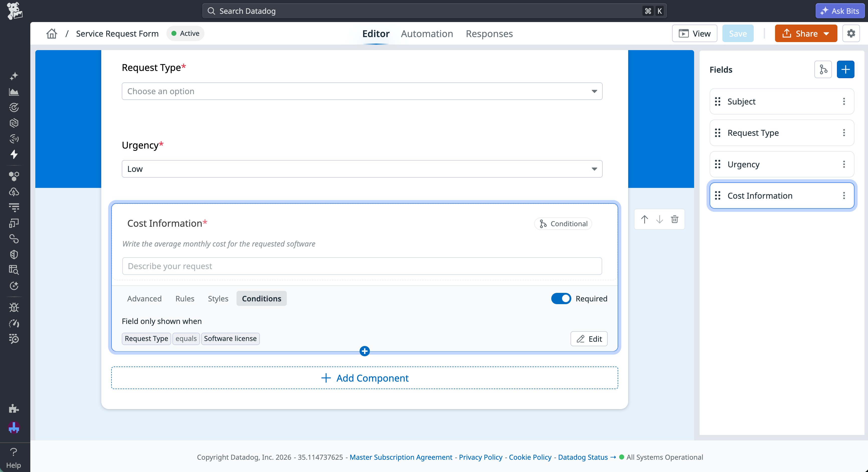Expand the Urgency dropdown showing Low

tap(362, 169)
